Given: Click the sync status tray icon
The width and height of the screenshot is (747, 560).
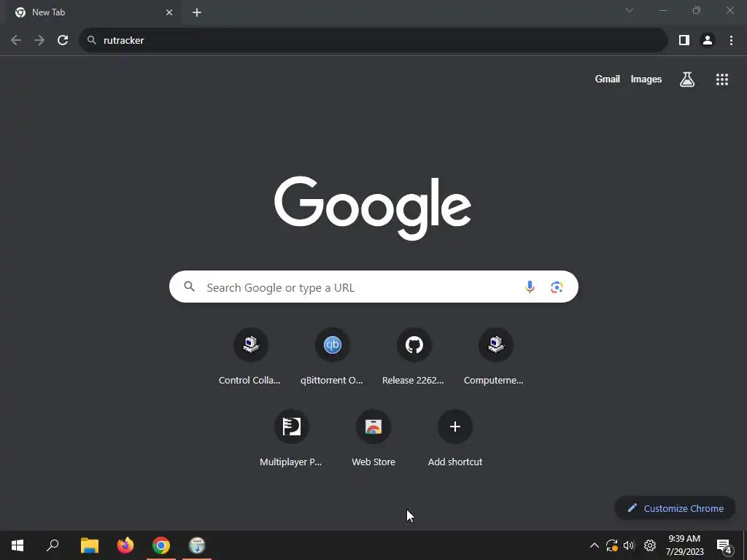Looking at the screenshot, I should pyautogui.click(x=612, y=545).
